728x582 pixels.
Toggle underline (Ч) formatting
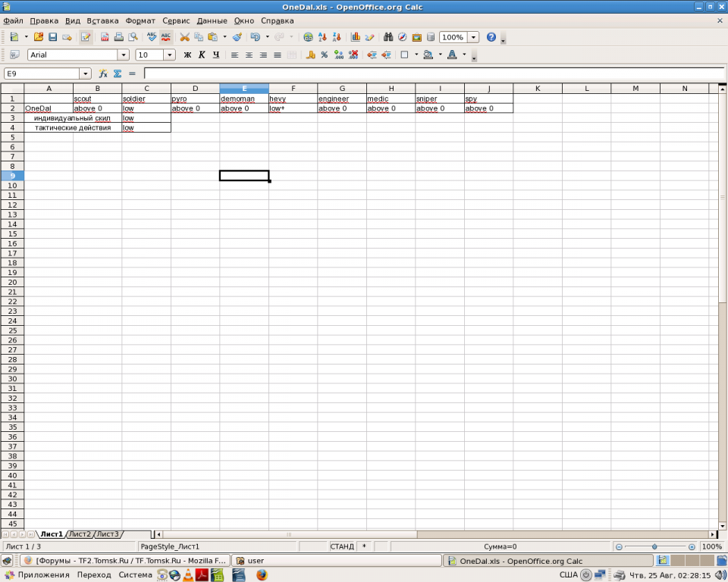[216, 55]
